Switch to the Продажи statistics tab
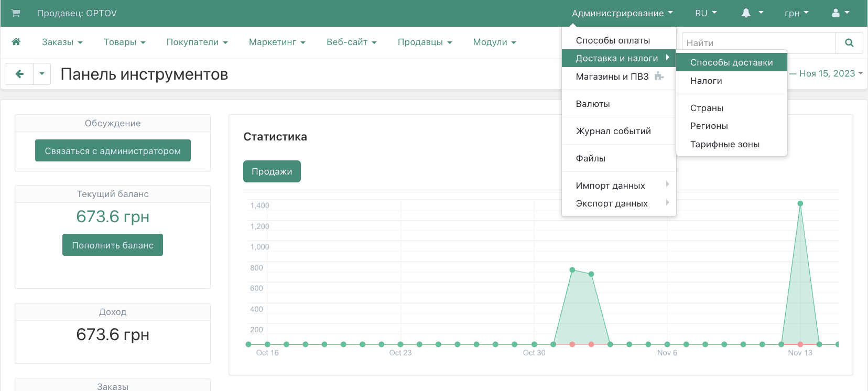This screenshot has height=391, width=868. tap(272, 171)
